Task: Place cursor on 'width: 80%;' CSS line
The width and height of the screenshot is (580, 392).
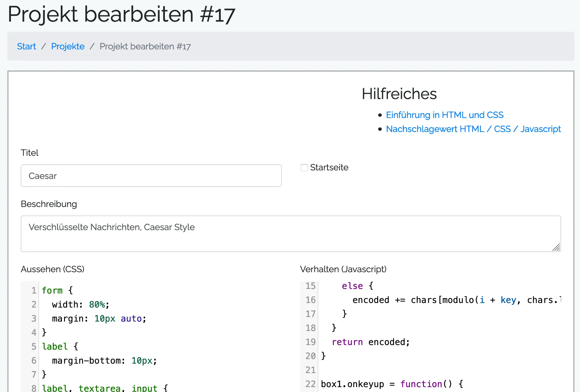Action: click(x=81, y=305)
